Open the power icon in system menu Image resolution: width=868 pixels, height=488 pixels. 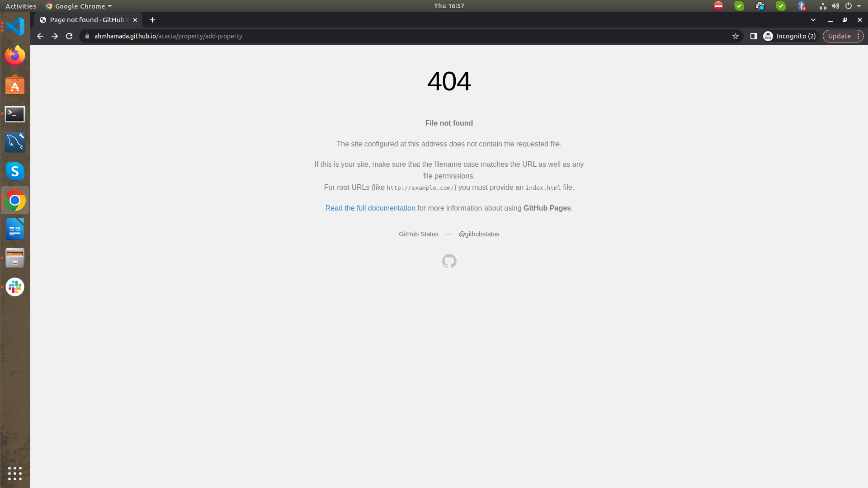(x=849, y=6)
